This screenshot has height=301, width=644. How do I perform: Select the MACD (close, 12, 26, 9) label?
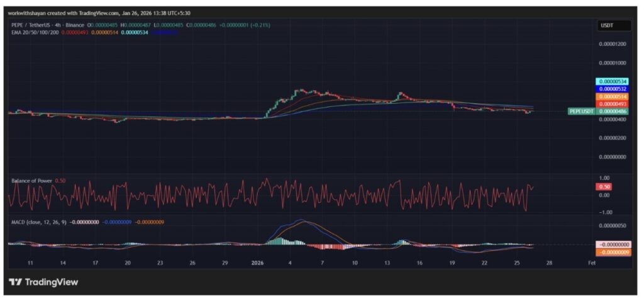[39, 222]
